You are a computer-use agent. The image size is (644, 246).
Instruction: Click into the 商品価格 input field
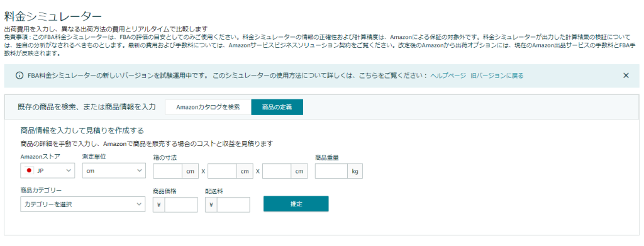coord(181,204)
